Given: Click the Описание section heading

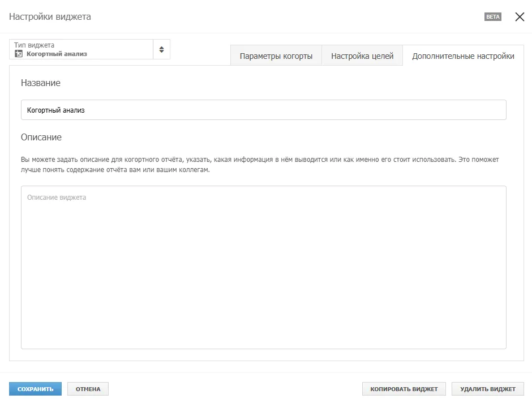Looking at the screenshot, I should pyautogui.click(x=41, y=137).
